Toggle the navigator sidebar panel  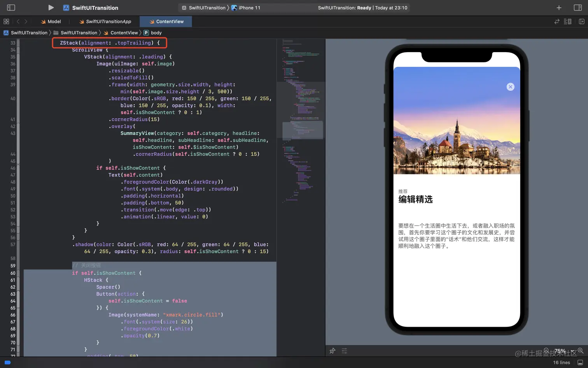11,7
